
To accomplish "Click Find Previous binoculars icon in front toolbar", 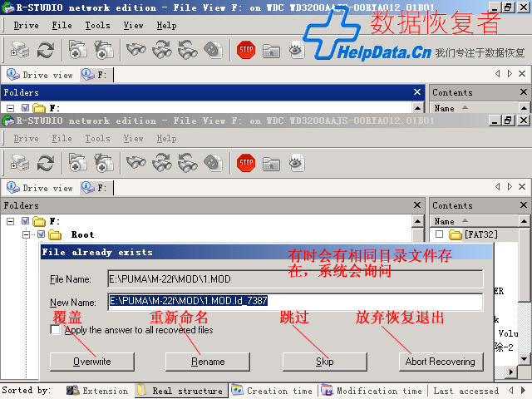I will (x=188, y=163).
